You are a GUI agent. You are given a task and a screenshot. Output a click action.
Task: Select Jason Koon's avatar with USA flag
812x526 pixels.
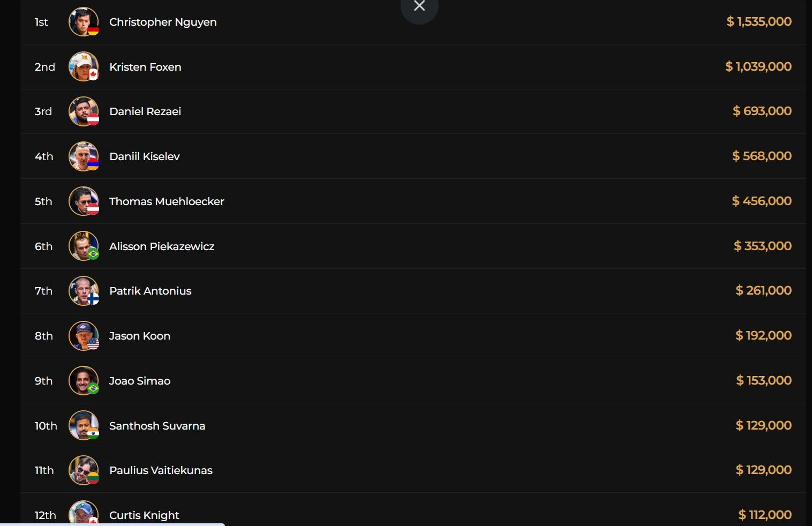84,336
